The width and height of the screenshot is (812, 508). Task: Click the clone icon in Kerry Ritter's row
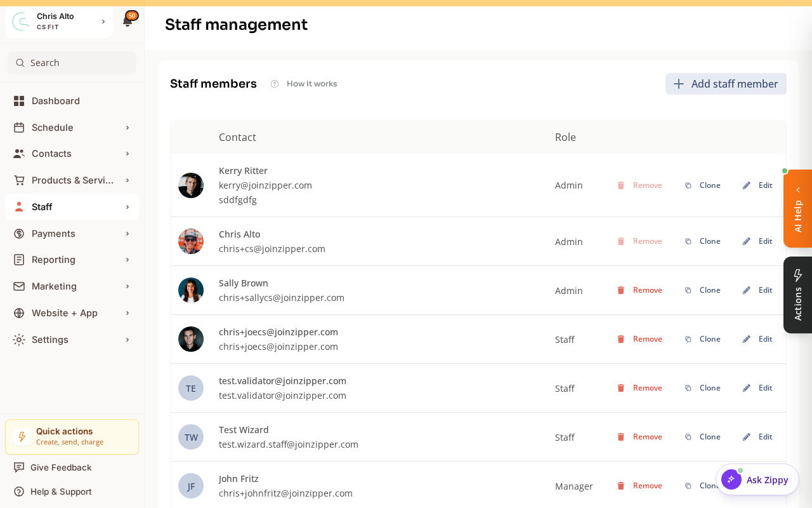click(x=688, y=185)
